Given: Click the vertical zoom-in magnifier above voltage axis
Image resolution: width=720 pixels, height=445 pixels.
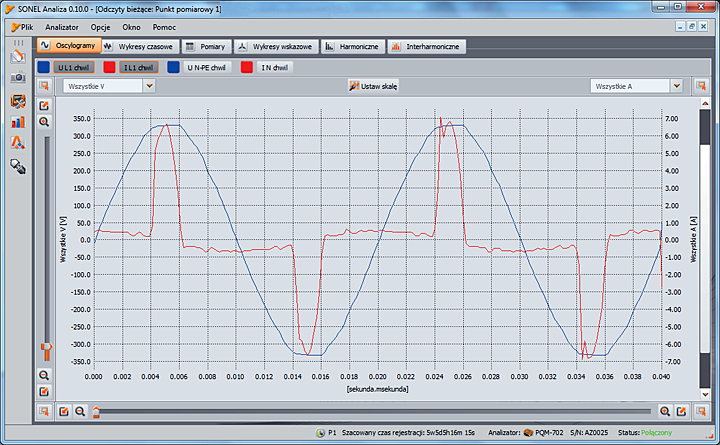Looking at the screenshot, I should 44,121.
